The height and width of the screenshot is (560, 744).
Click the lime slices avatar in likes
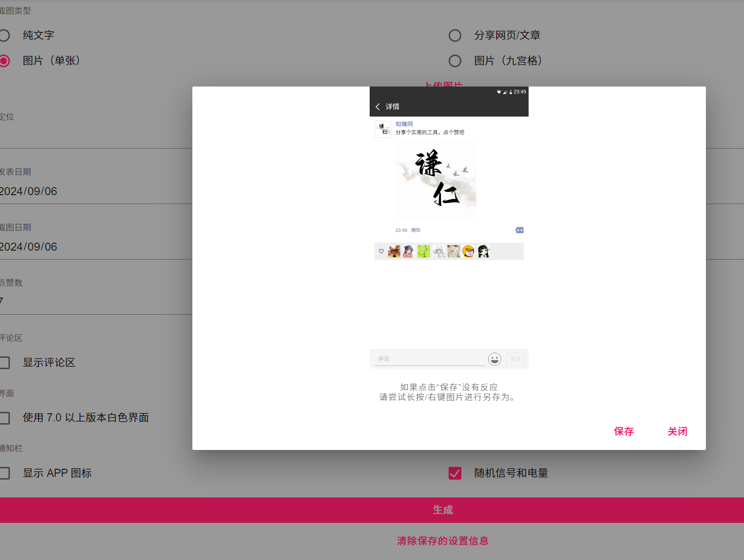[x=424, y=252]
